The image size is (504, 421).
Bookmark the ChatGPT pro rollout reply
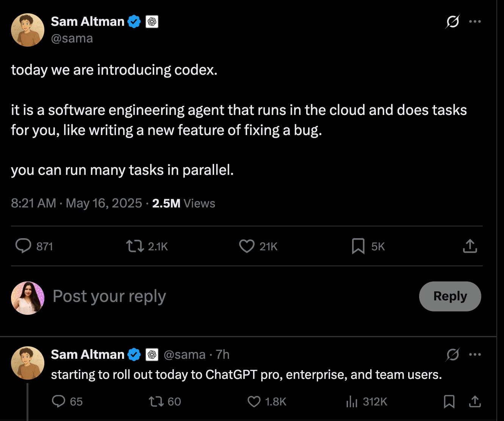[x=449, y=401]
